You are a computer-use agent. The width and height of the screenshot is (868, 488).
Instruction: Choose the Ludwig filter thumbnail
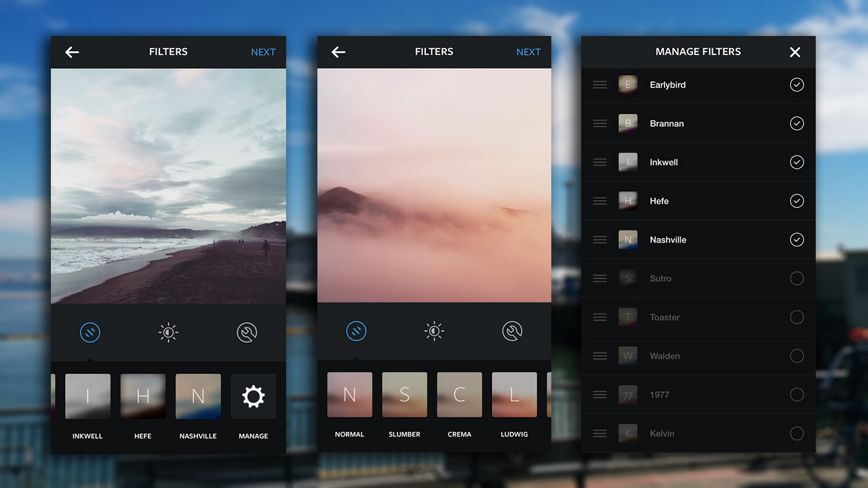tap(514, 394)
